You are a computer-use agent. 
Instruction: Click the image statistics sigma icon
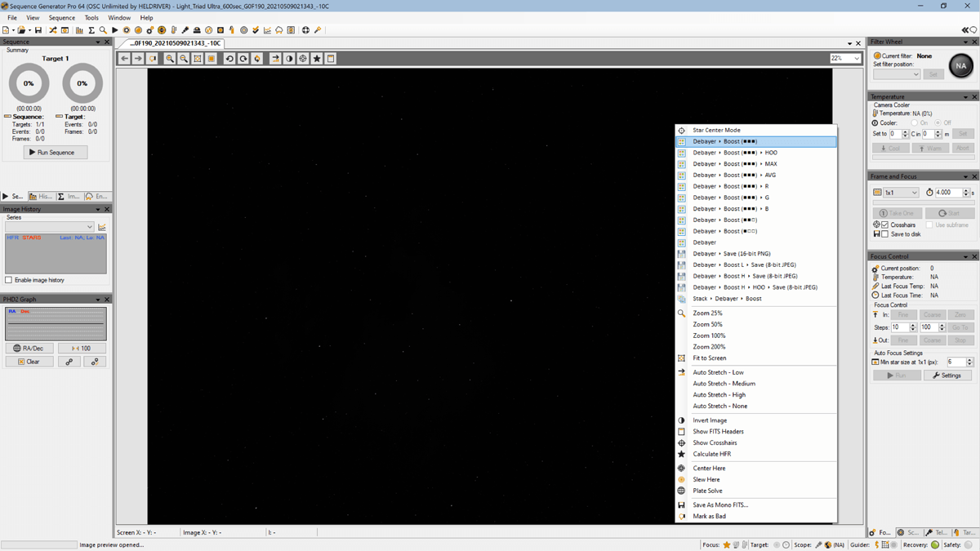tap(91, 29)
